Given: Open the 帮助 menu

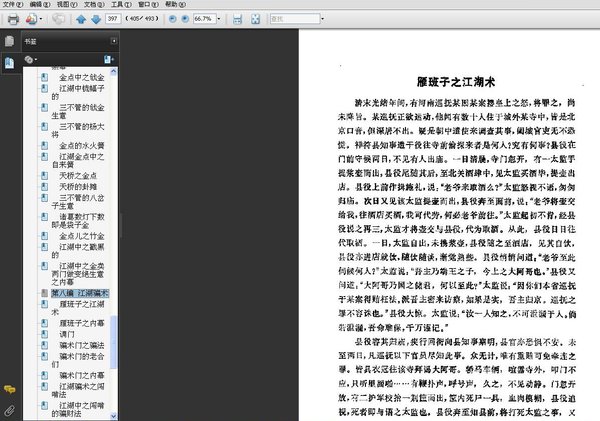Looking at the screenshot, I should pos(175,4).
